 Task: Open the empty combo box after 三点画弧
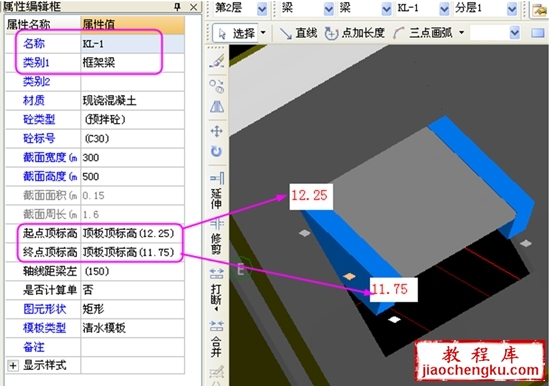click(495, 33)
